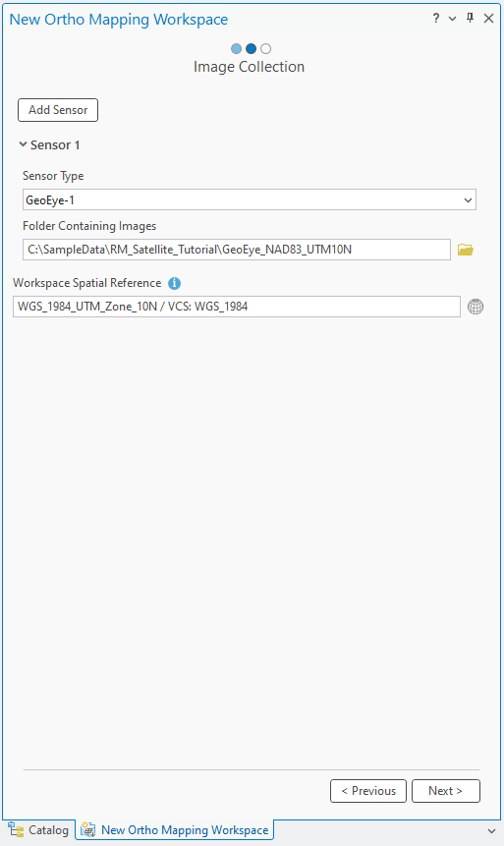
Task: Open the folder browse icon for images
Action: pos(465,250)
